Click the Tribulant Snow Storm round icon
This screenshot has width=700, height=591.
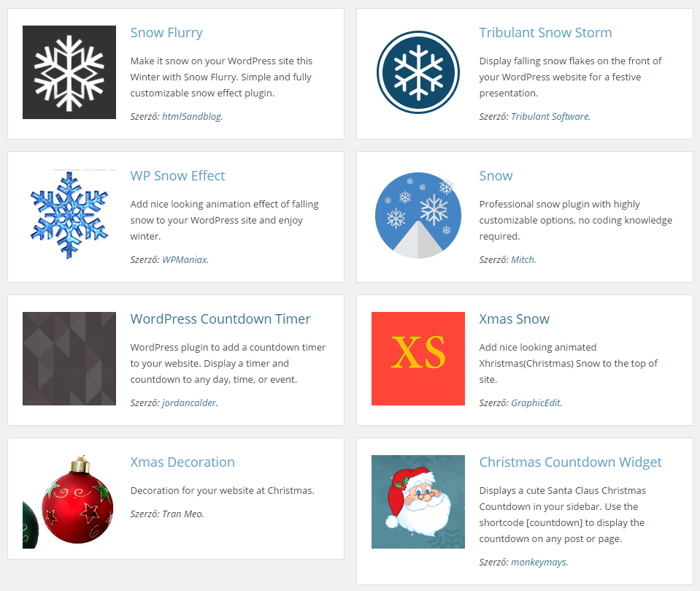tap(418, 72)
